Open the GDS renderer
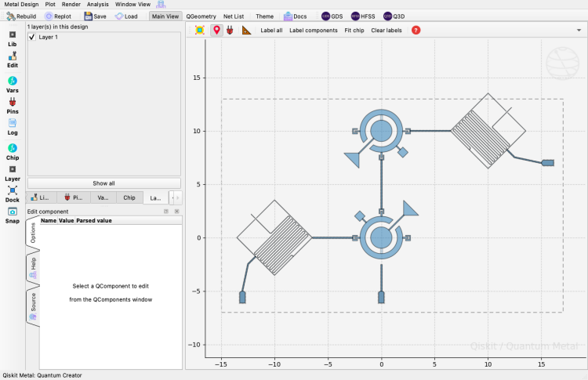 [332, 16]
